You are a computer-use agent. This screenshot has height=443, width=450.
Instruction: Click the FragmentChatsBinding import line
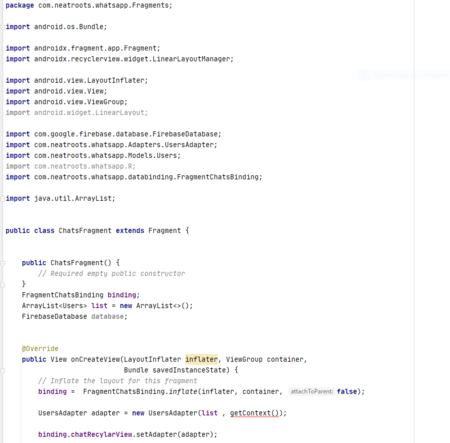point(134,177)
